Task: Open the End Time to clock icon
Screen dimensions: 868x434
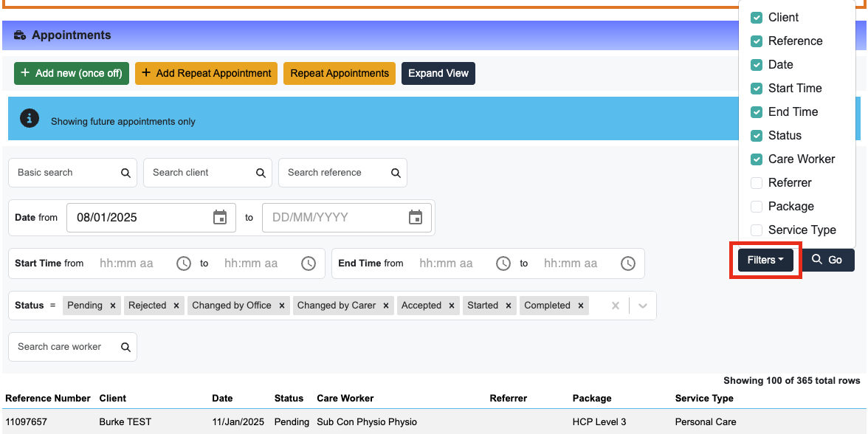Action: [x=627, y=263]
